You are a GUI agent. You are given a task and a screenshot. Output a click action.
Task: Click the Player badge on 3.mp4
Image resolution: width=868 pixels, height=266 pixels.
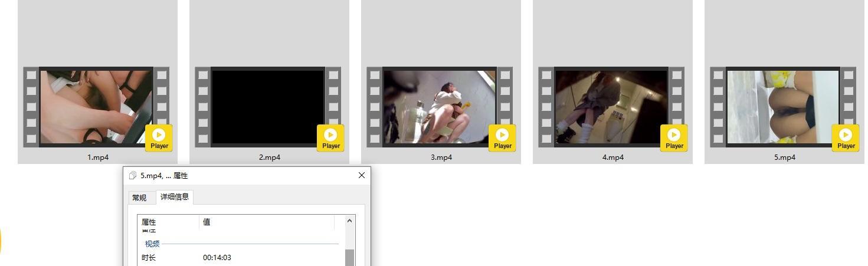click(x=502, y=138)
